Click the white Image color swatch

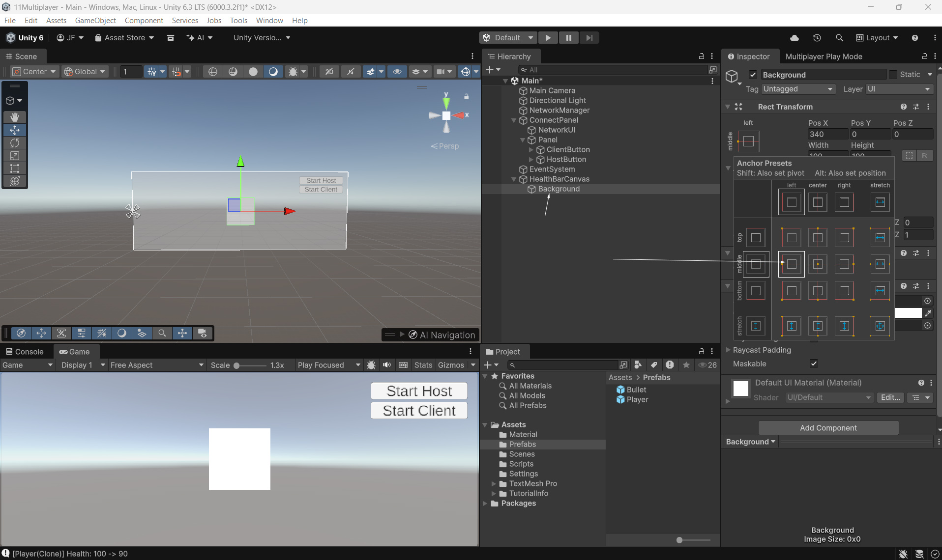(x=908, y=313)
